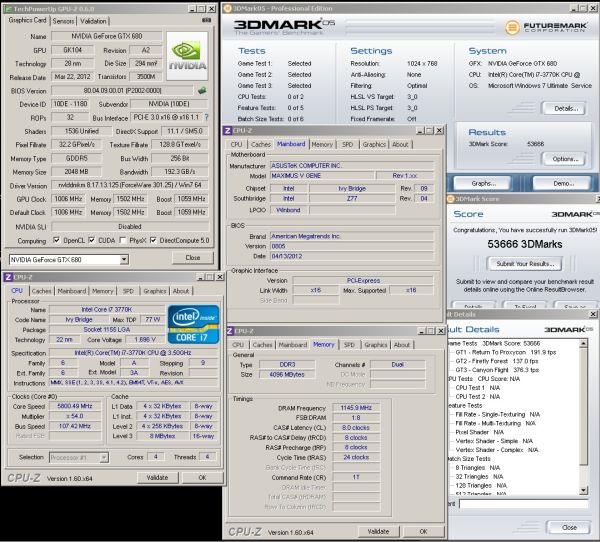The image size is (600, 542).
Task: Click OK in CPU-Z processor window
Action: [202, 478]
